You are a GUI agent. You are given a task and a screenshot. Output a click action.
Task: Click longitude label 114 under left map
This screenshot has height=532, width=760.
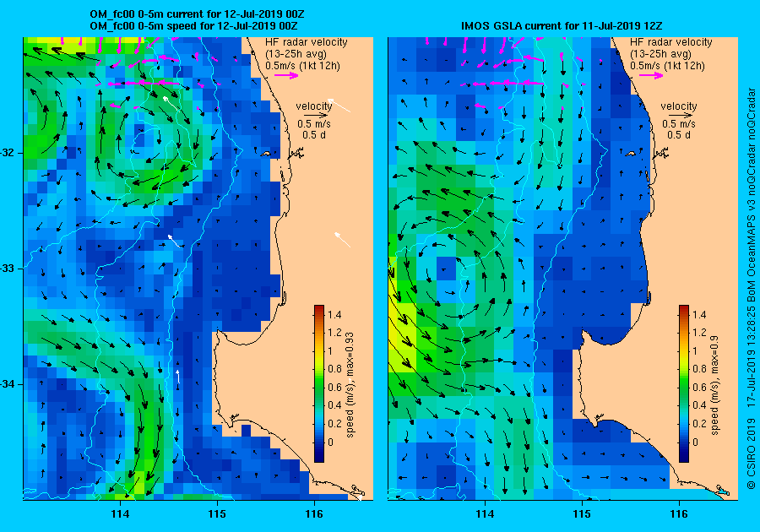120,514
